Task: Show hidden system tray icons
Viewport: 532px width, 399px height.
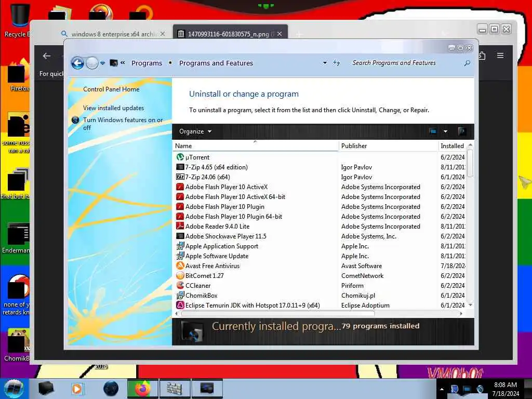Action: pos(442,389)
